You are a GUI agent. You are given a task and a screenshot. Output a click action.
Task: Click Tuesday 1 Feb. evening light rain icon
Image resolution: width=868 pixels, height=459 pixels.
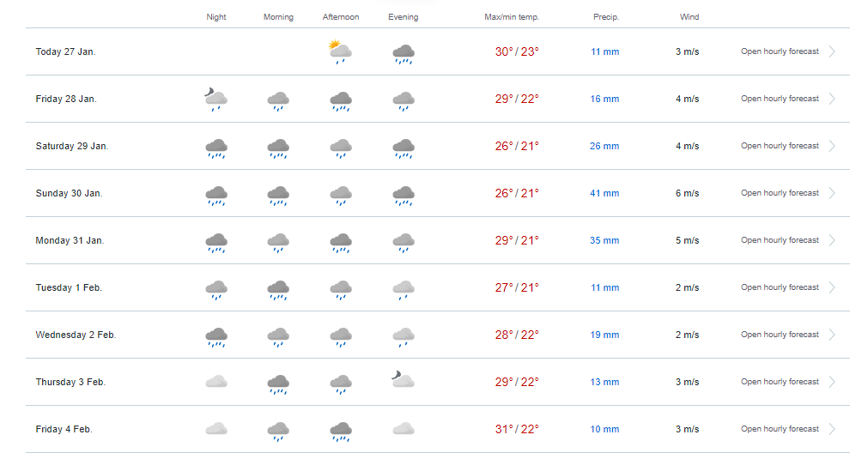pyautogui.click(x=403, y=290)
